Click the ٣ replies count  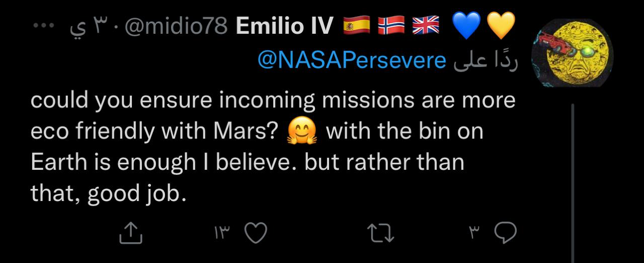pyautogui.click(x=474, y=233)
